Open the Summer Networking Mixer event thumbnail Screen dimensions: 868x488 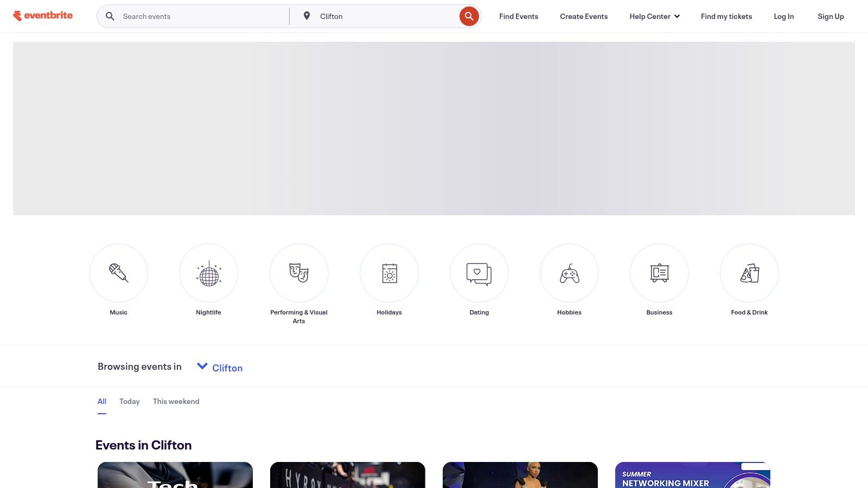[x=692, y=476]
